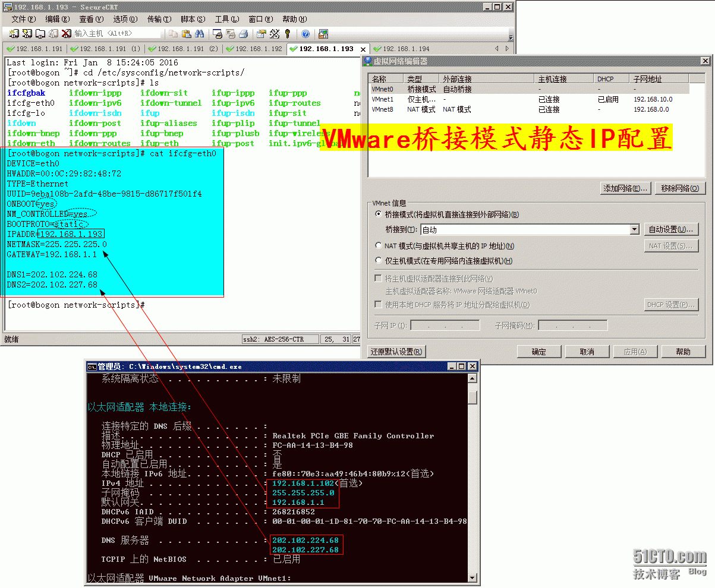Click the tab bar scroll-left arrow
The image size is (715, 588).
497,49
